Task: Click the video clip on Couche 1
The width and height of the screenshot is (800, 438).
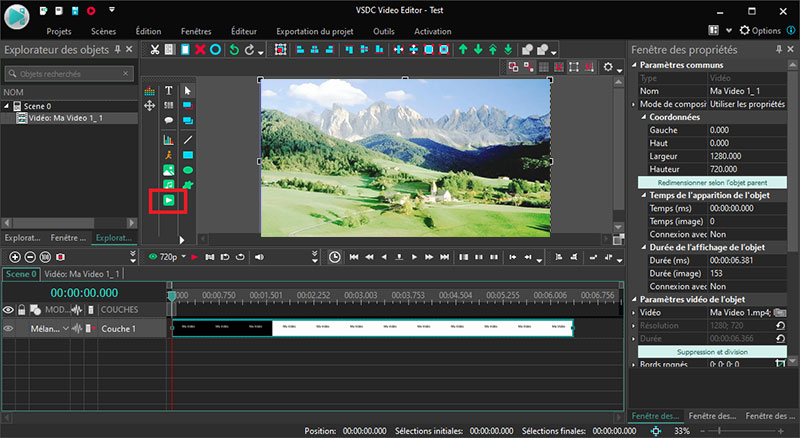Action: click(373, 328)
